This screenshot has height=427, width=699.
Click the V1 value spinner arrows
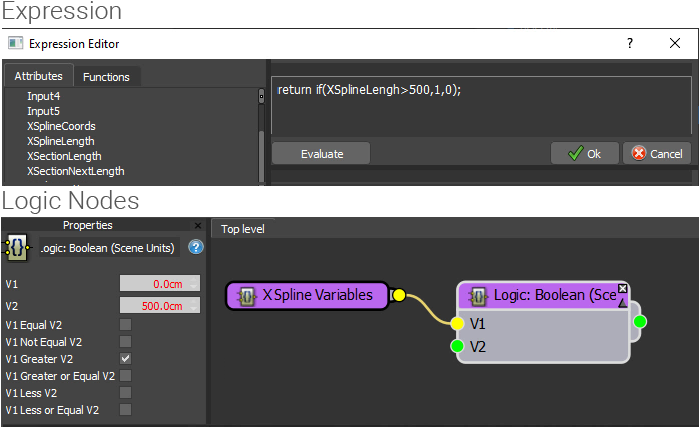tap(194, 283)
